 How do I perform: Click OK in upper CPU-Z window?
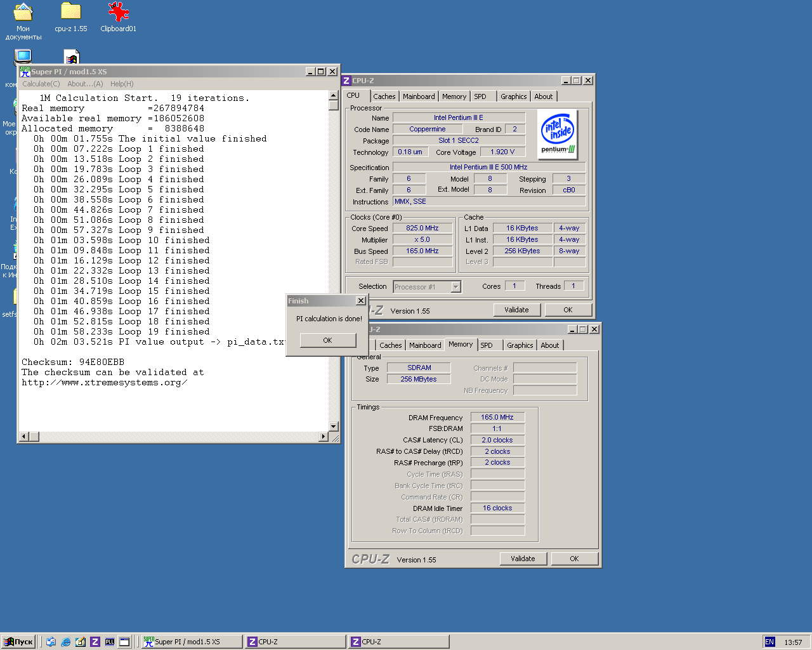568,310
